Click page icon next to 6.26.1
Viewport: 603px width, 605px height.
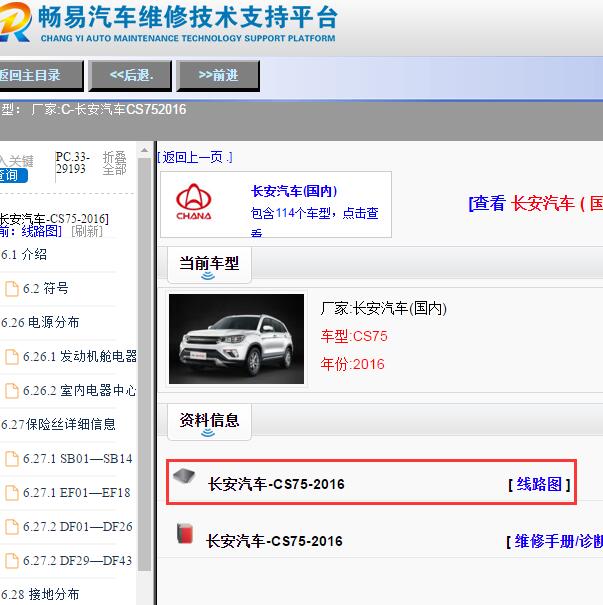(x=12, y=357)
